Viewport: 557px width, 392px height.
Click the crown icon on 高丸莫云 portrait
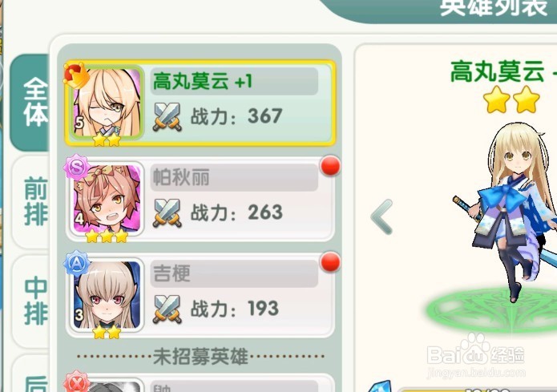pyautogui.click(x=76, y=75)
